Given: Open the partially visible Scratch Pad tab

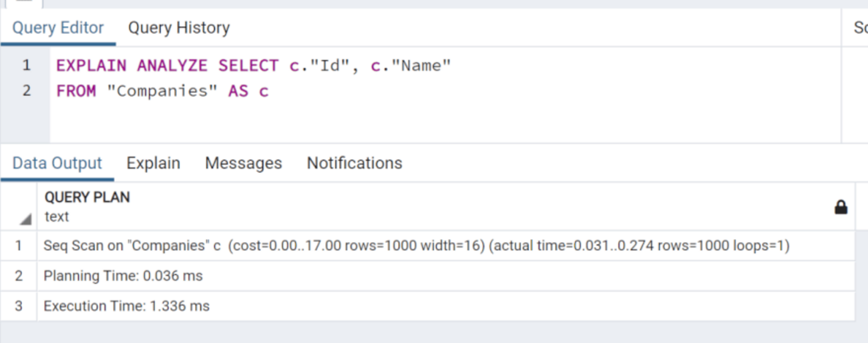Looking at the screenshot, I should point(860,28).
